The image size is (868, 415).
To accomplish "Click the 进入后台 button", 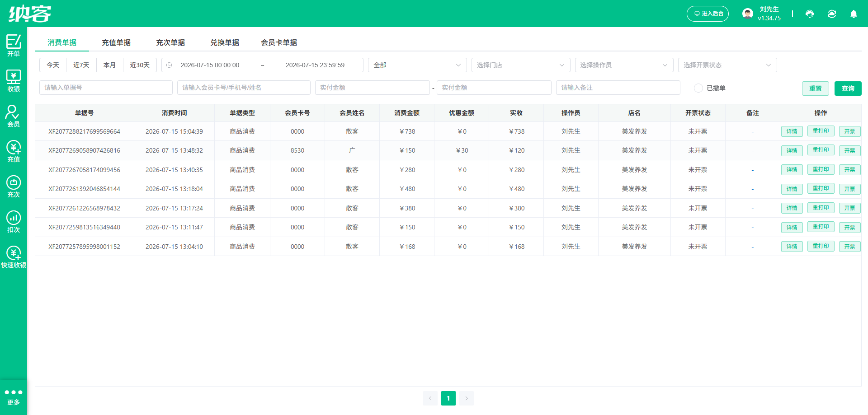I will 708,14.
